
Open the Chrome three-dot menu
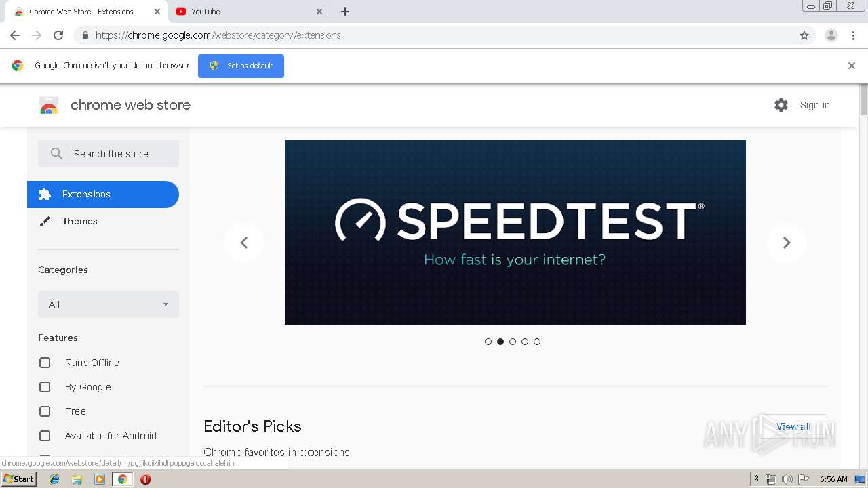click(853, 35)
